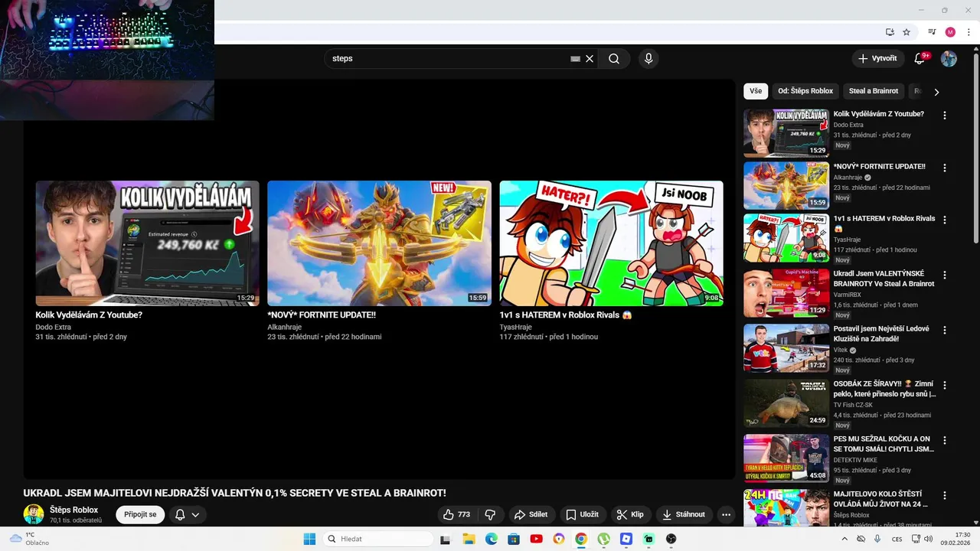Image resolution: width=980 pixels, height=551 pixels.
Task: Clear the search text with the X icon
Action: (x=590, y=58)
